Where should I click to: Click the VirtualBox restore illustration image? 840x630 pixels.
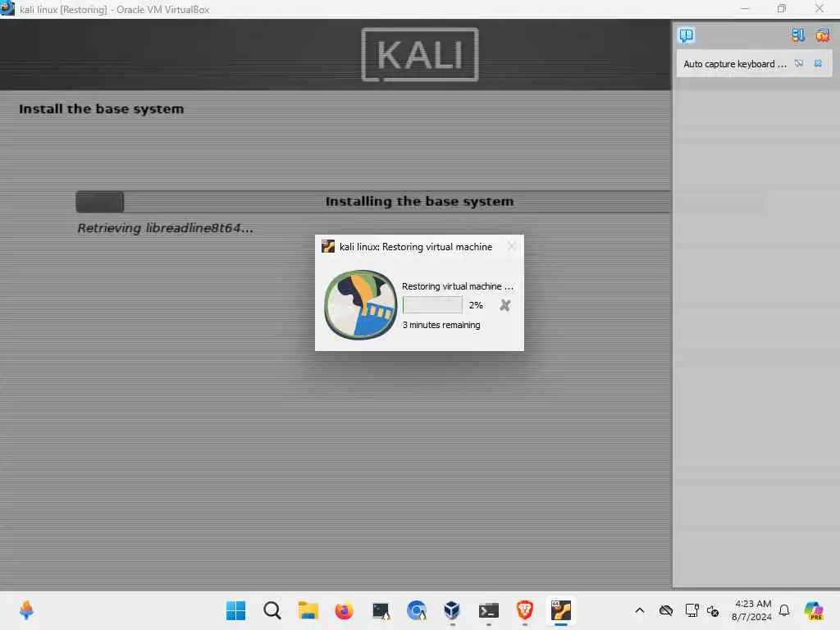click(361, 304)
